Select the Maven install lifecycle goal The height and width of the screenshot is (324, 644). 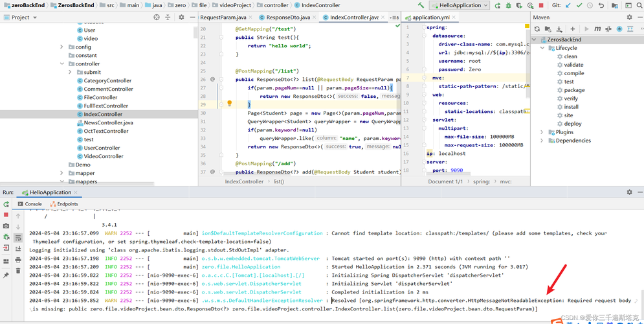pyautogui.click(x=571, y=107)
